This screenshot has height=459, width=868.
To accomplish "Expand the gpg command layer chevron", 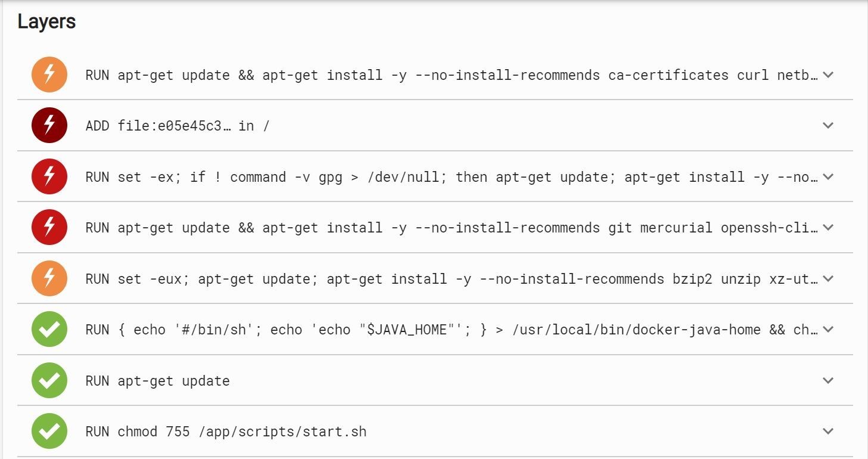I will coord(828,177).
